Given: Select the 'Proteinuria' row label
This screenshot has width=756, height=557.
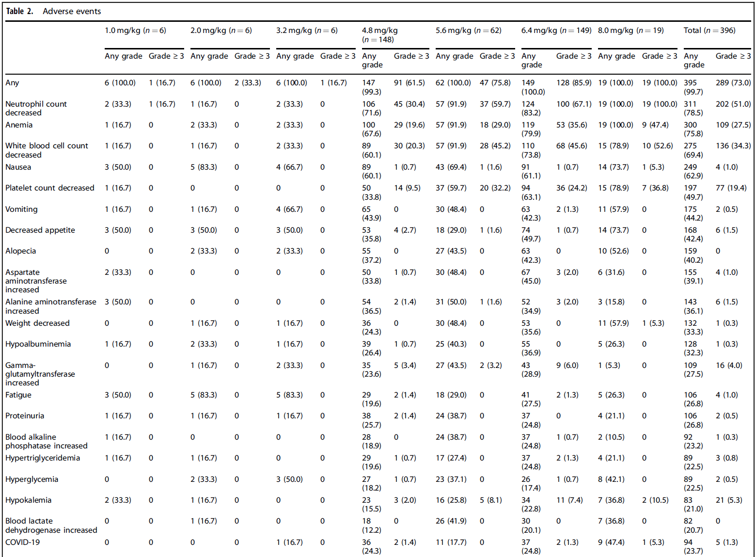Looking at the screenshot, I should [24, 416].
